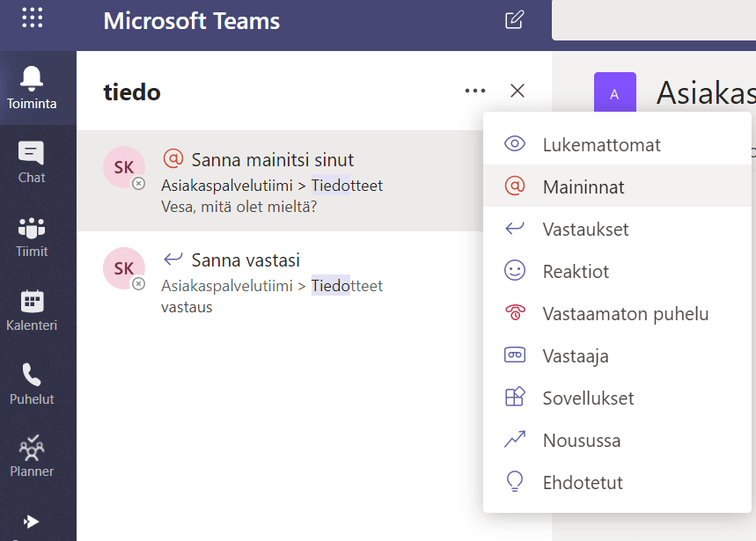
Task: Open Chat in the left sidebar
Action: pyautogui.click(x=32, y=163)
